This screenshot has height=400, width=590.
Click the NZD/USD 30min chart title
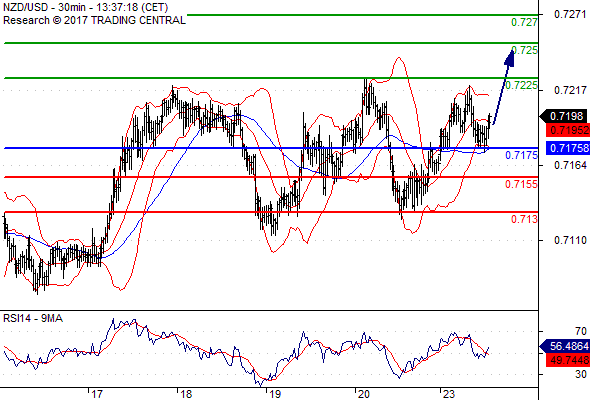[x=85, y=7]
